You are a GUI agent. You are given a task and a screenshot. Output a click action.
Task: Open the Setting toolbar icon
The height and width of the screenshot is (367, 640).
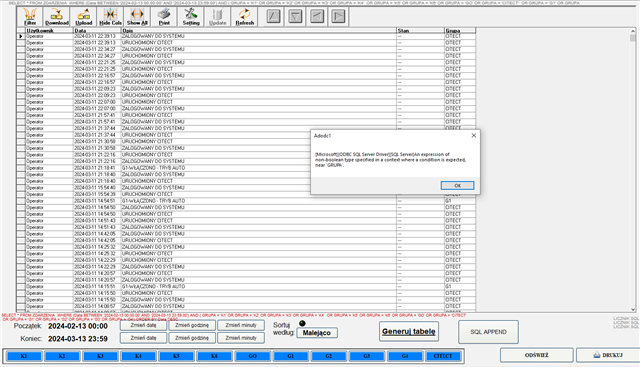191,17
